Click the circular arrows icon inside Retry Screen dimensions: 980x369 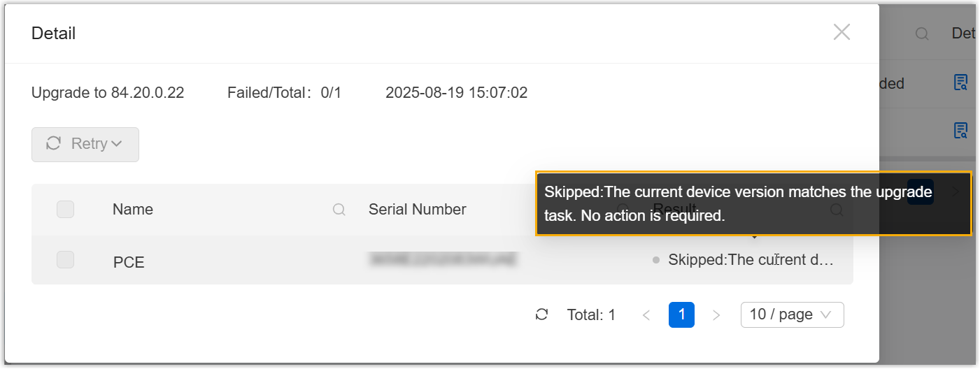[53, 144]
